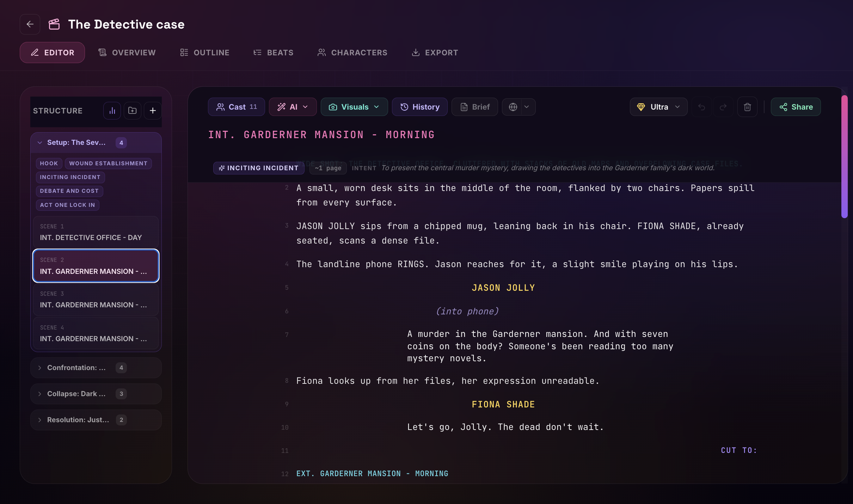
Task: Go back with the arrow button
Action: point(30,24)
